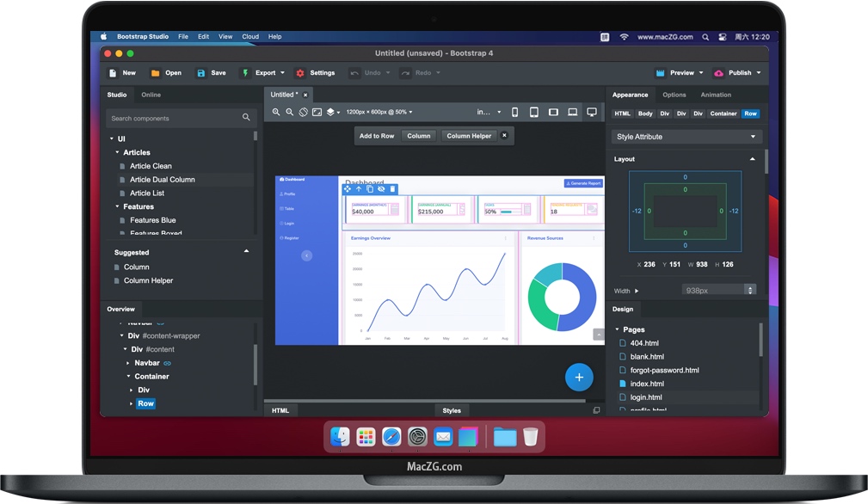Viewport: 868px width, 504px height.
Task: Click the duplicate icon on selection toolbar
Action: tap(370, 189)
